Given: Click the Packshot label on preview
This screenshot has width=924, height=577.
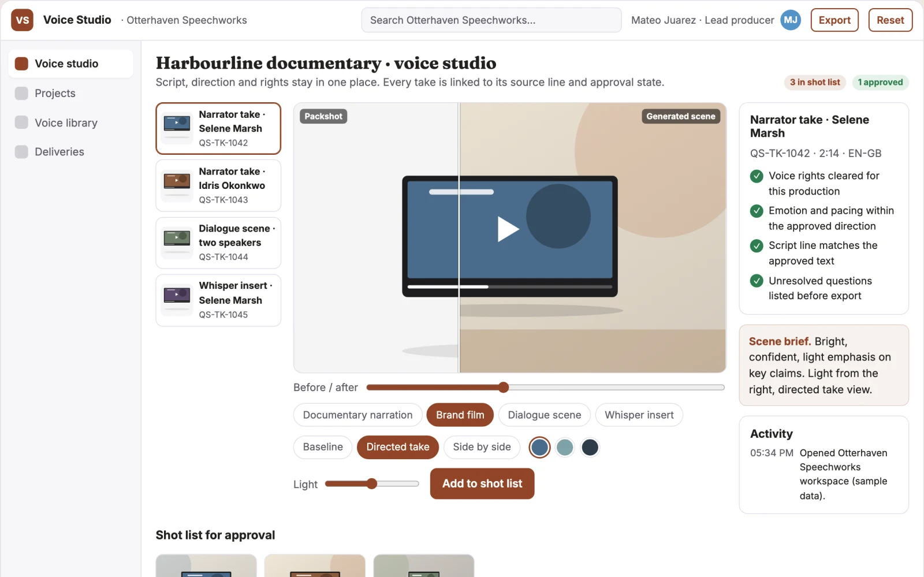Looking at the screenshot, I should click(323, 116).
